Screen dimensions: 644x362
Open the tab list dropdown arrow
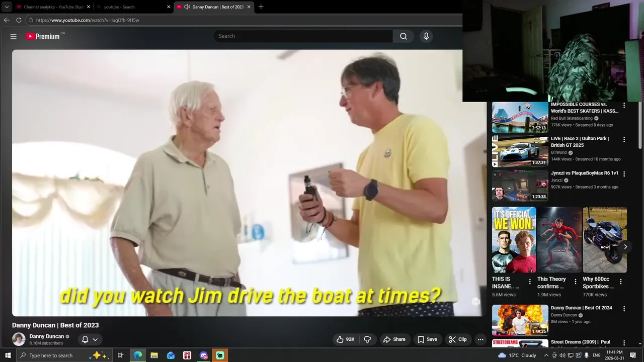[x=7, y=7]
